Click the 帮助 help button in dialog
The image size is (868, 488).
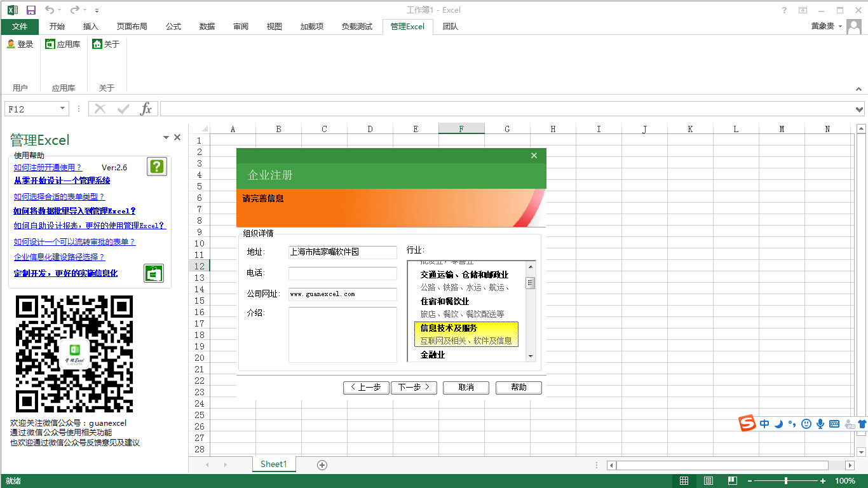point(519,388)
